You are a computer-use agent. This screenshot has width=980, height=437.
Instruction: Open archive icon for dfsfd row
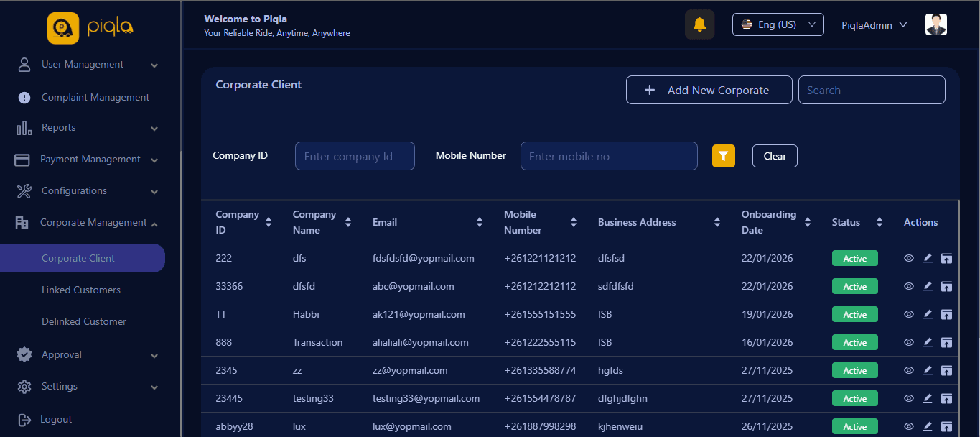click(946, 286)
